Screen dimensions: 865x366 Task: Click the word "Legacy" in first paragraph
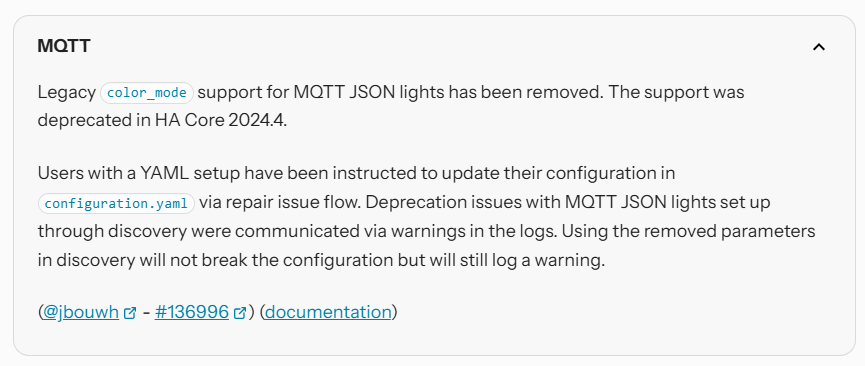[x=67, y=93]
